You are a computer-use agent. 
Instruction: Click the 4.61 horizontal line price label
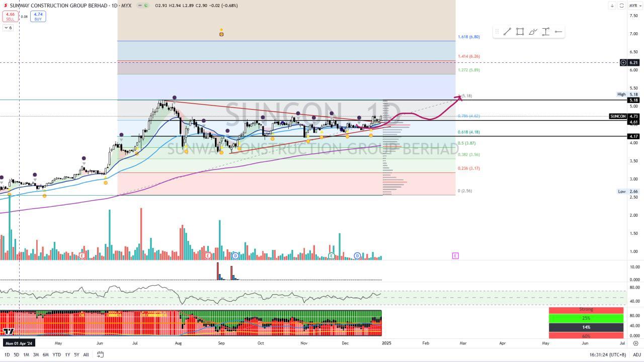633,122
